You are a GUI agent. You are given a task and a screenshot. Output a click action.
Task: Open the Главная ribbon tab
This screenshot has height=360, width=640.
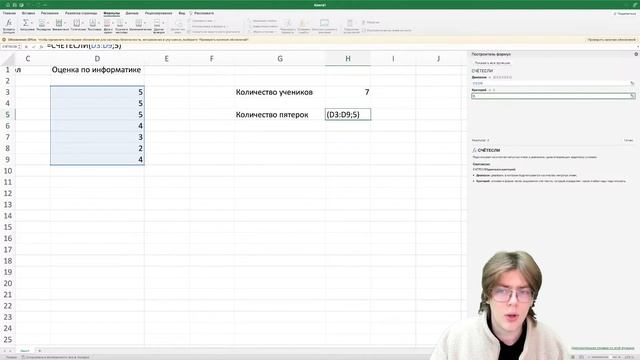point(9,13)
